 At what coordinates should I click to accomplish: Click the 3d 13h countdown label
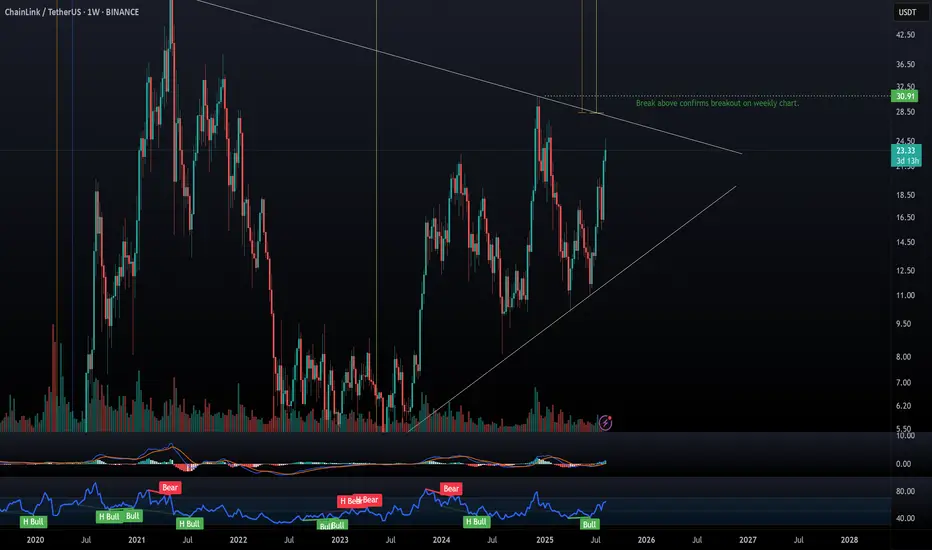(907, 161)
